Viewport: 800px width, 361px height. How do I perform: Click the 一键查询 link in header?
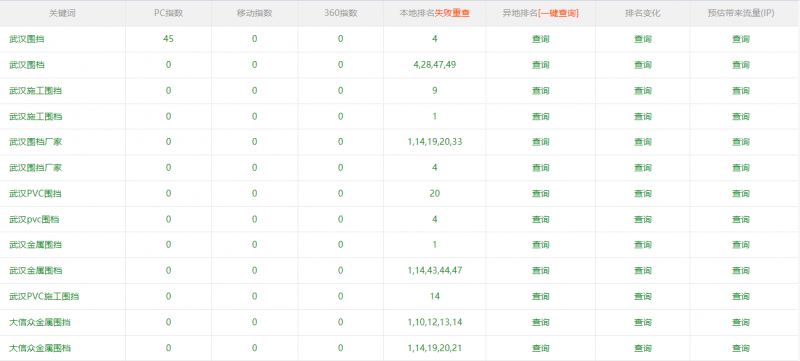[x=558, y=13]
